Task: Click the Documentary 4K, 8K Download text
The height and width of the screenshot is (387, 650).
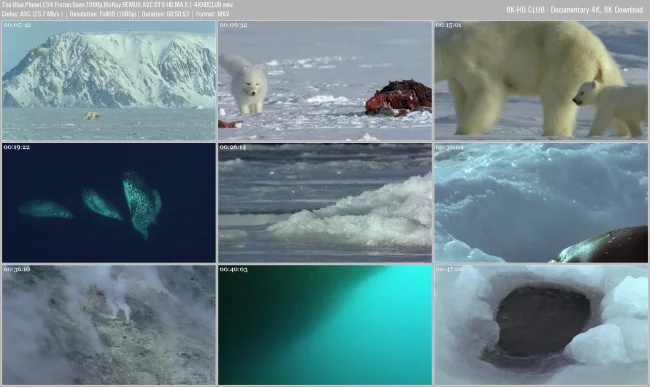Action: point(597,10)
